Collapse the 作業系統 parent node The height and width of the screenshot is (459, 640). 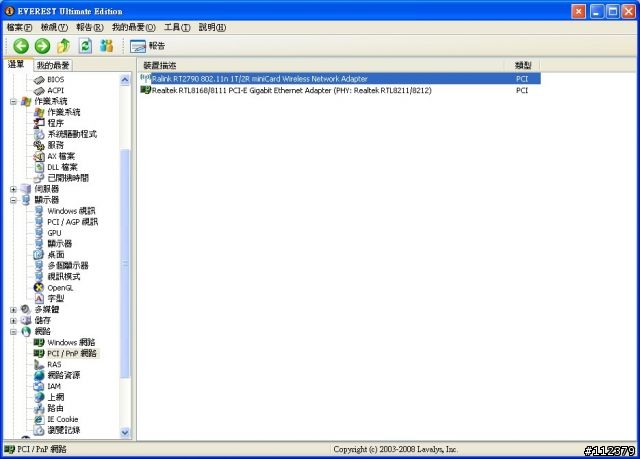coord(13,102)
